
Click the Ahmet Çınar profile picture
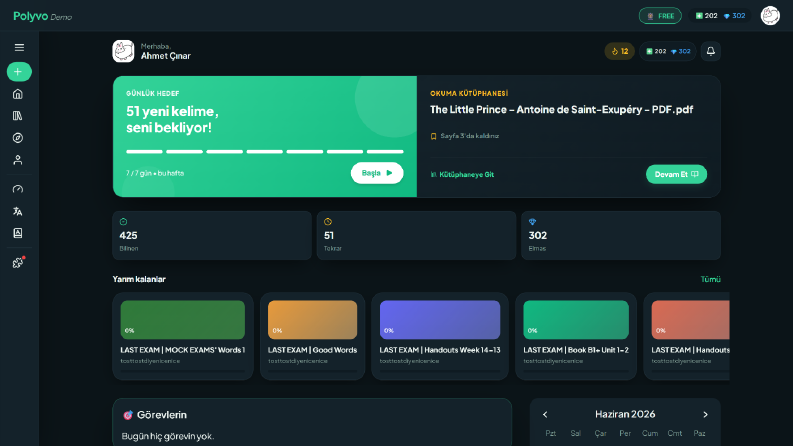point(123,51)
